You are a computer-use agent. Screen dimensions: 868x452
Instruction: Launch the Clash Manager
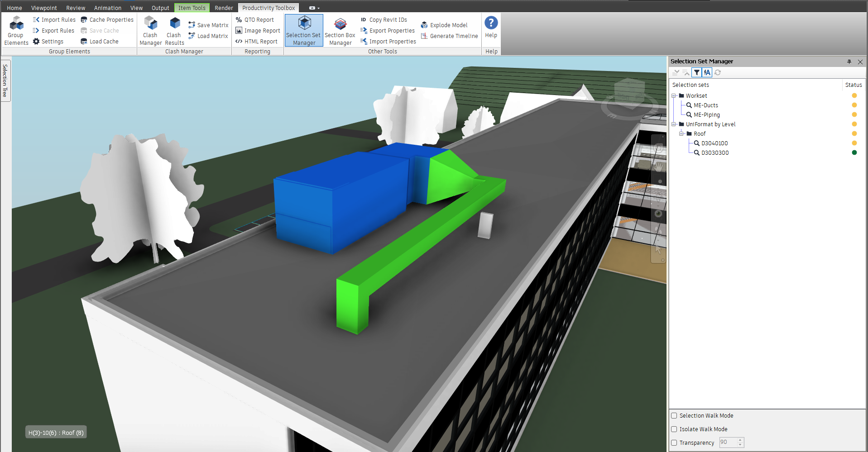150,30
